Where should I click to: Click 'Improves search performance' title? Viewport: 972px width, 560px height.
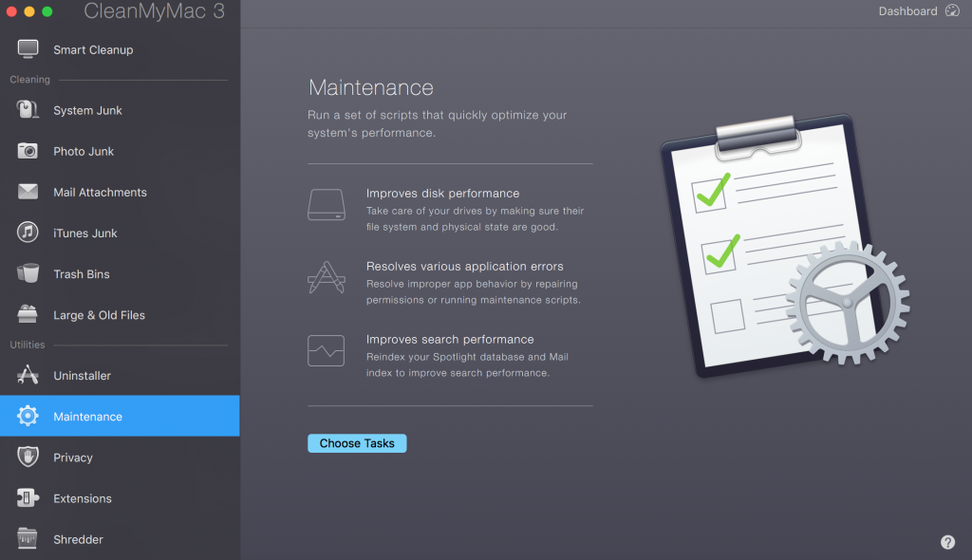point(449,340)
